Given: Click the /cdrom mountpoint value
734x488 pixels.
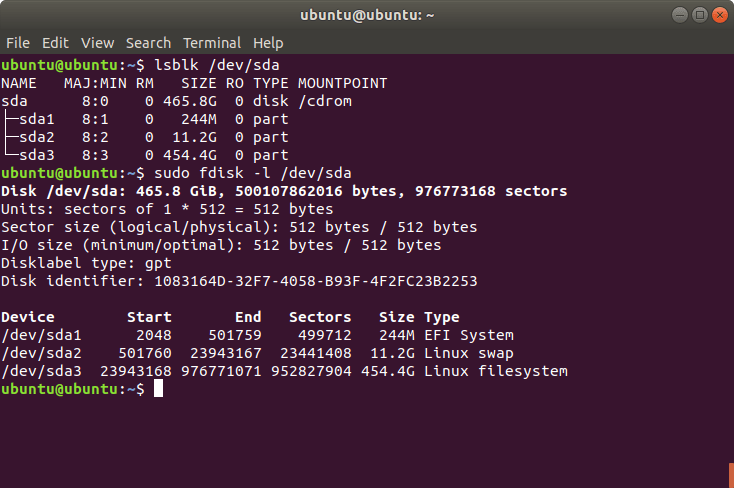Looking at the screenshot, I should point(325,101).
